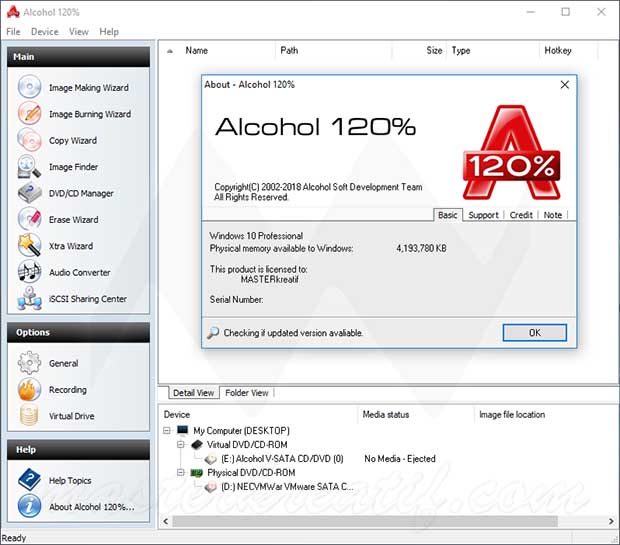
Task: Open the Help menu
Action: [x=109, y=32]
